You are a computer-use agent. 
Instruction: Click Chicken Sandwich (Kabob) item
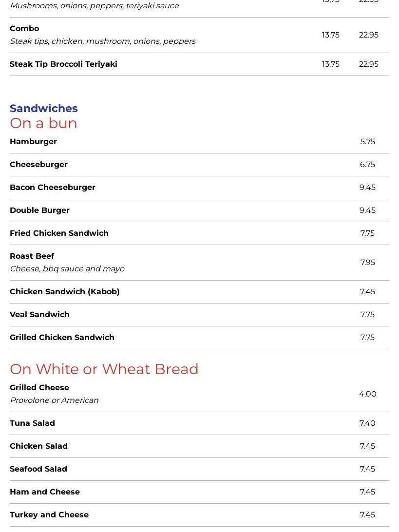[65, 292]
